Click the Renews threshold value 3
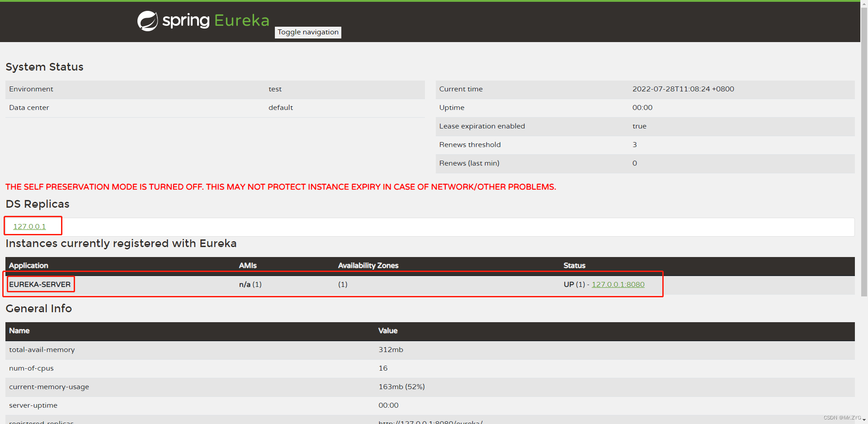The height and width of the screenshot is (424, 868). (x=635, y=145)
